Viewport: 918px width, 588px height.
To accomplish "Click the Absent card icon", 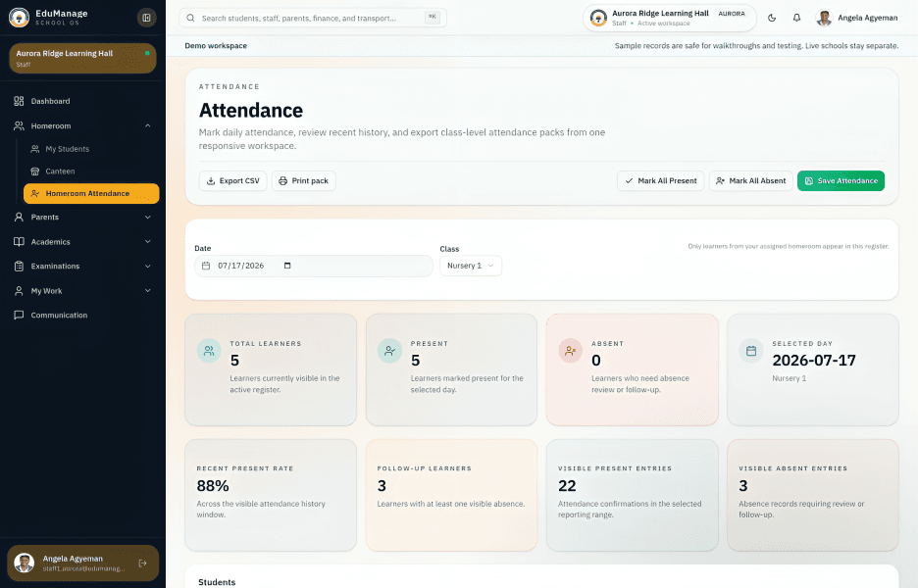I will pyautogui.click(x=570, y=351).
